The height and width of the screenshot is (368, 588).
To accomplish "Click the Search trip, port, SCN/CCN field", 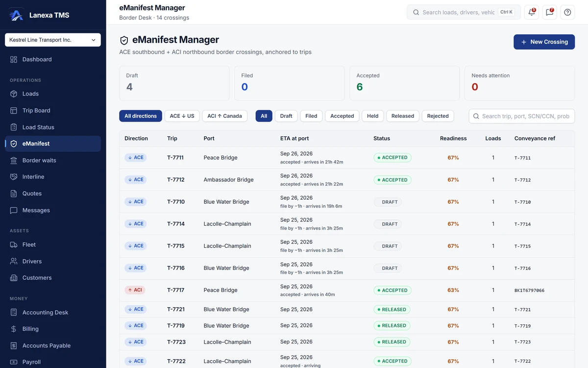I will click(x=522, y=116).
